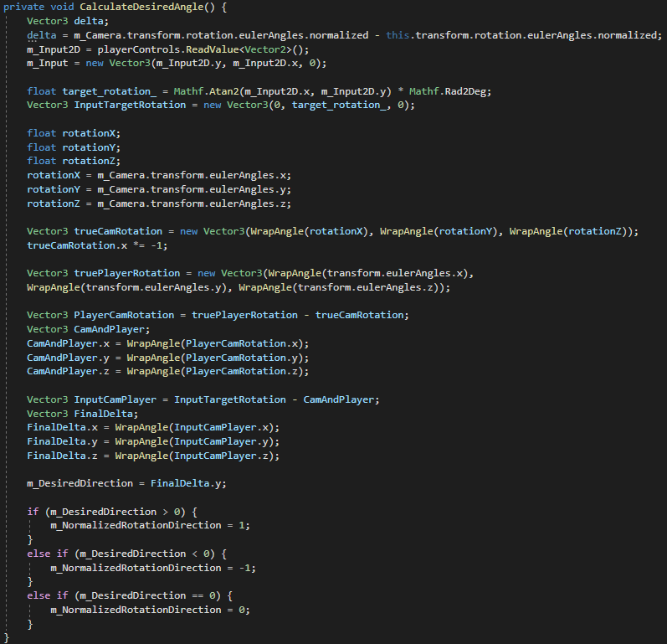Click 'rotationX = m_Camera.transform.eulerAngles.x;' line

pos(159,175)
